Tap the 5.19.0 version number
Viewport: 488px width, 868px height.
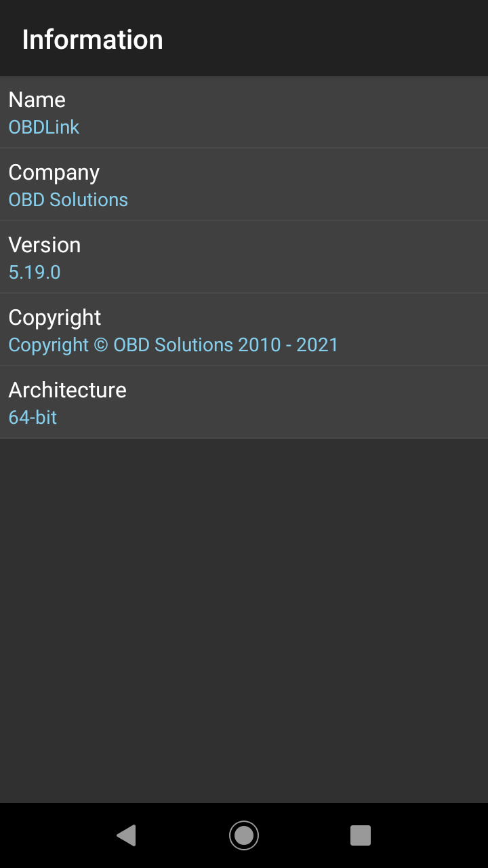[x=35, y=273]
